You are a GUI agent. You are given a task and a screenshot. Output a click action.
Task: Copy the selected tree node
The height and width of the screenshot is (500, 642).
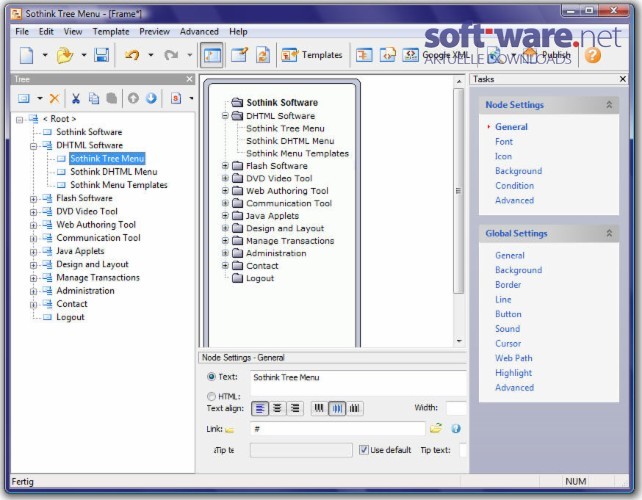[94, 98]
